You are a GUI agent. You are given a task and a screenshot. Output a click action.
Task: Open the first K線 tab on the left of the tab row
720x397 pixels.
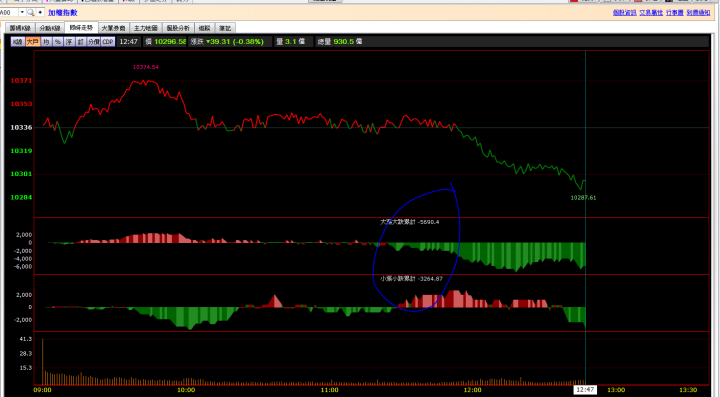(x=20, y=28)
